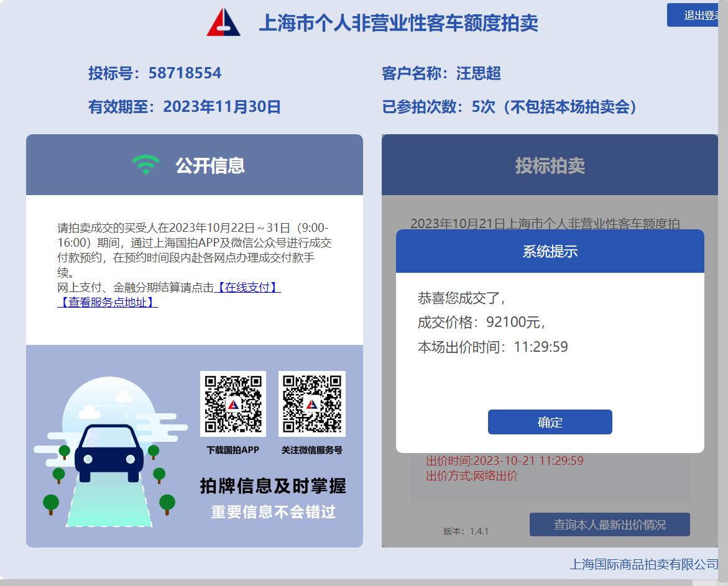The image size is (728, 586).
Task: Select the 公开信息 panel header
Action: pyautogui.click(x=195, y=165)
